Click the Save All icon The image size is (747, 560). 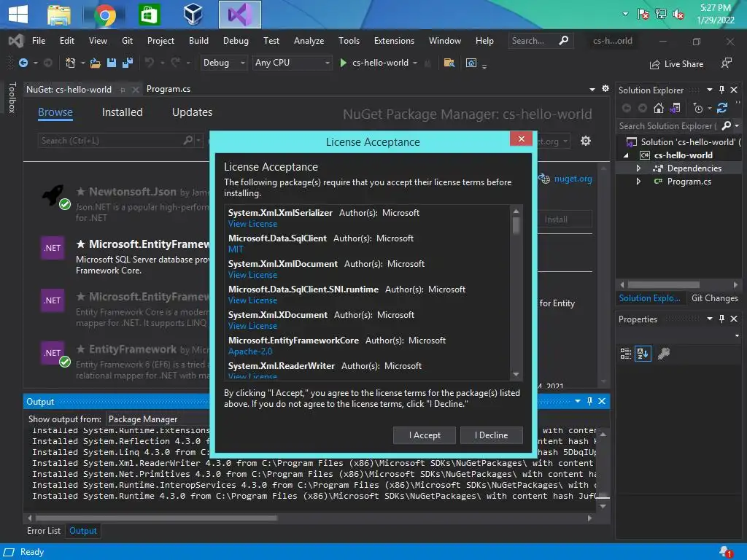[128, 63]
